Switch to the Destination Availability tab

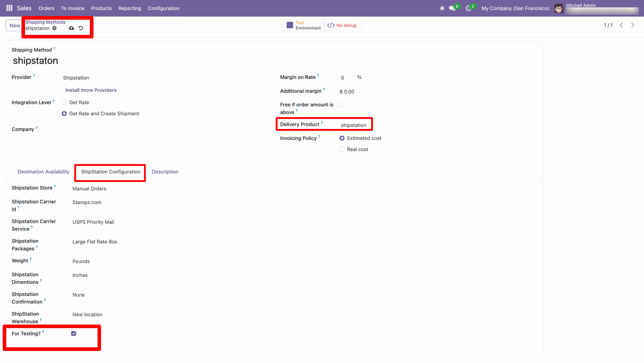(x=43, y=172)
